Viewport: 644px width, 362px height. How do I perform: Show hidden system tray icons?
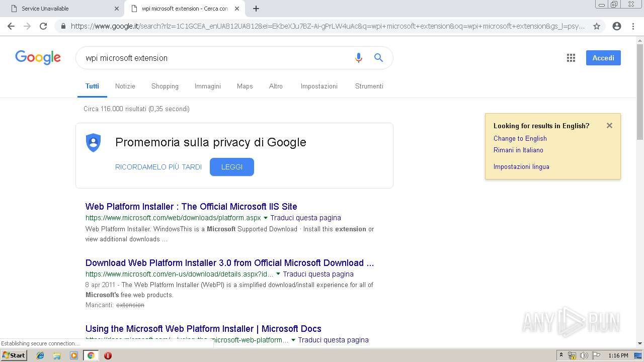pyautogui.click(x=561, y=355)
